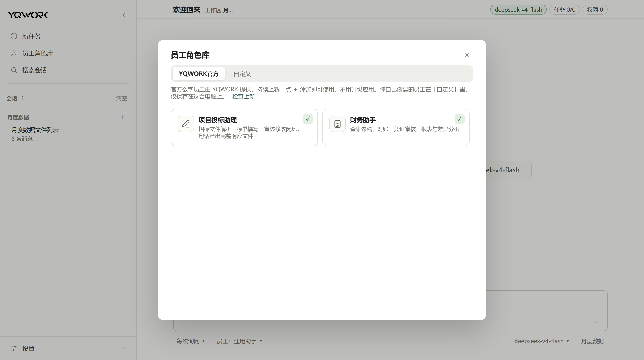Open the 员工：通用助手 dropdown
Image resolution: width=644 pixels, height=360 pixels.
239,341
